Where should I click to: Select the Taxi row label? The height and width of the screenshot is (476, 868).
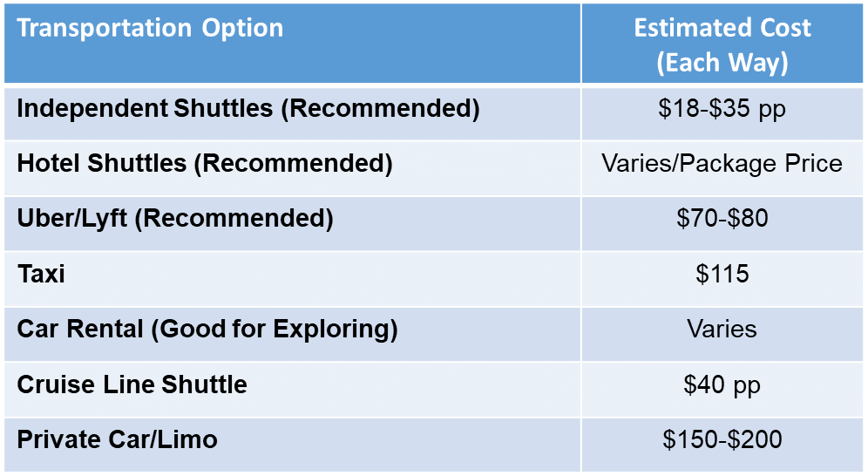41,274
